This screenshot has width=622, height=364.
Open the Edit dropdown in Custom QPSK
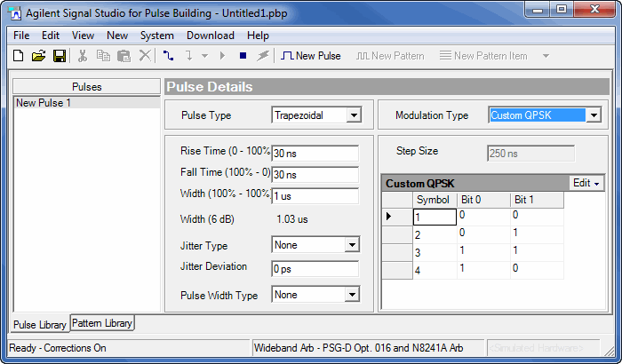(586, 183)
